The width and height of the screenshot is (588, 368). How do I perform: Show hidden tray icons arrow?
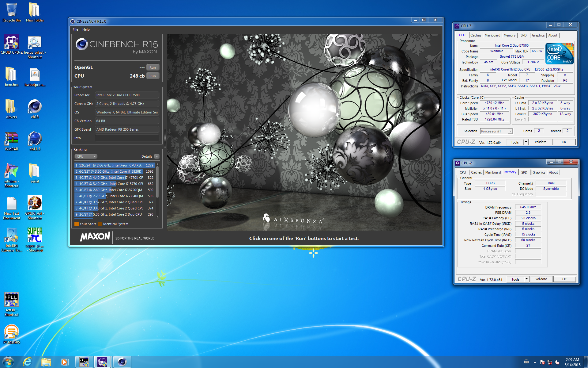[x=535, y=362]
